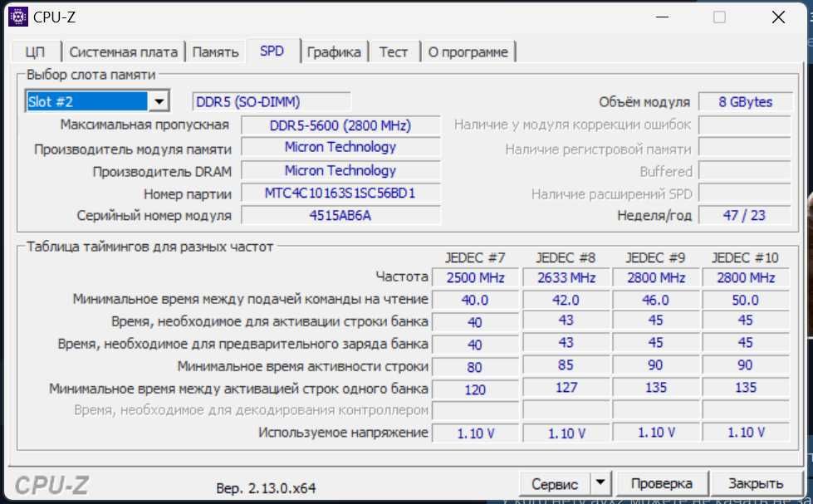
Task: Open the О программе tab
Action: point(468,52)
